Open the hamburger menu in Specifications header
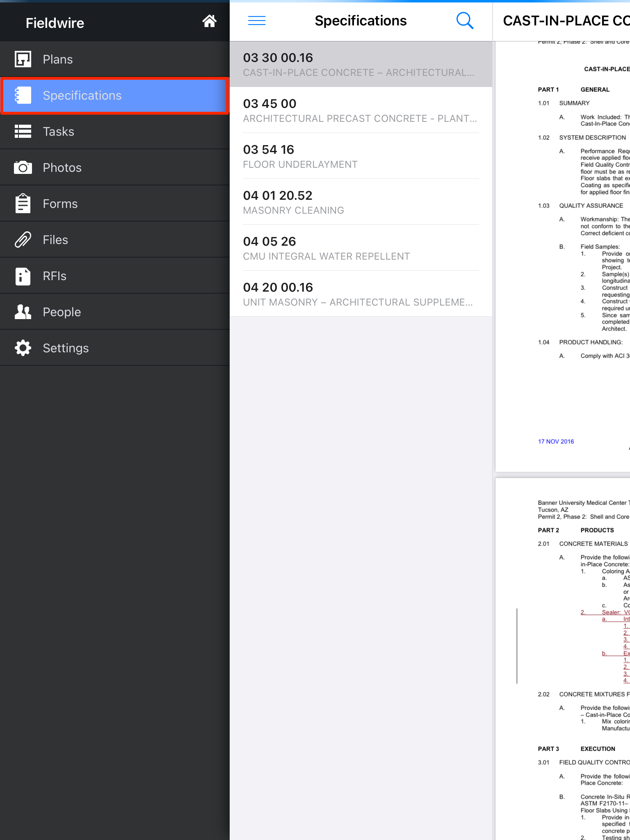This screenshot has height=840, width=630. pyautogui.click(x=257, y=21)
